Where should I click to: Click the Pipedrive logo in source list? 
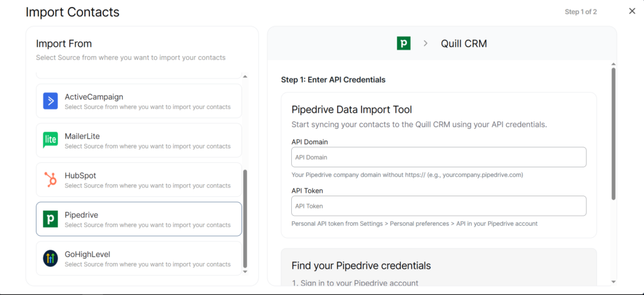pyautogui.click(x=50, y=219)
